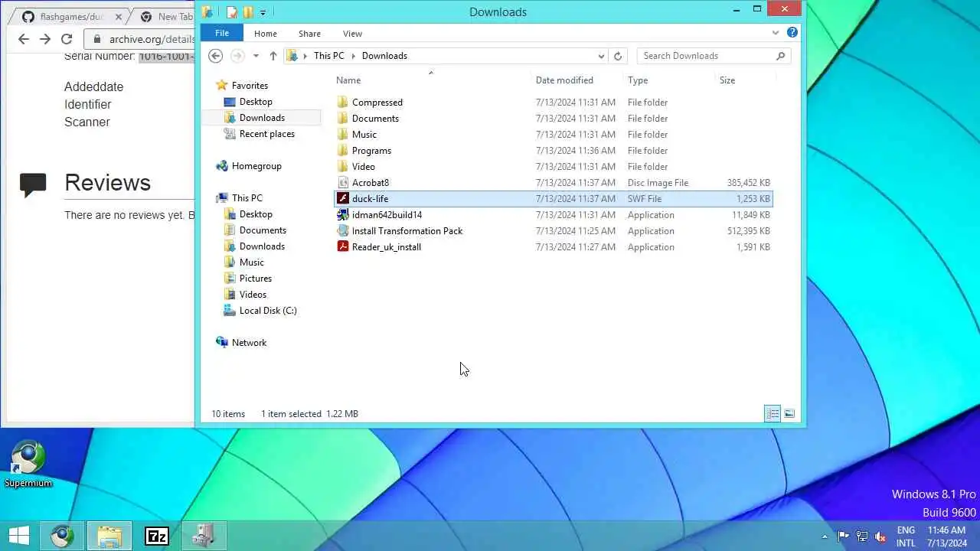Open File Explorer taskbar icon
The width and height of the screenshot is (980, 551).
109,536
